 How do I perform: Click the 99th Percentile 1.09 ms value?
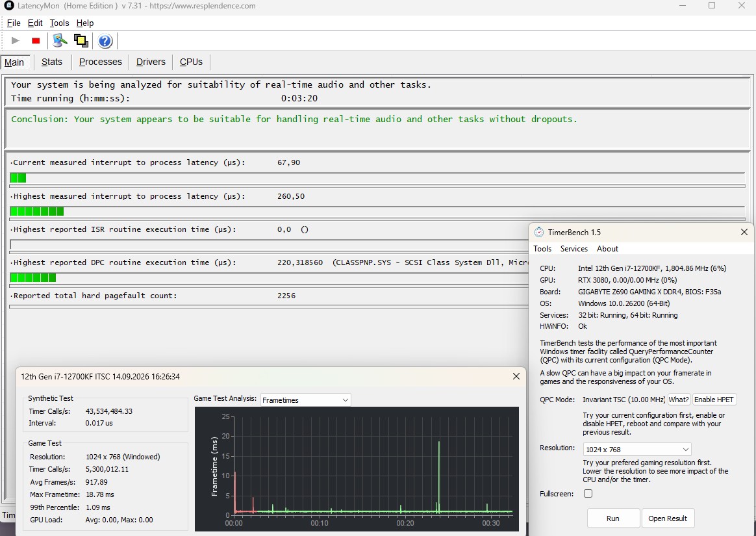[97, 507]
